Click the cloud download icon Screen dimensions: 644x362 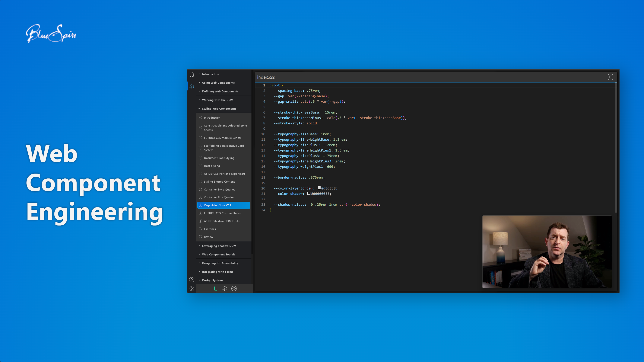coord(224,288)
